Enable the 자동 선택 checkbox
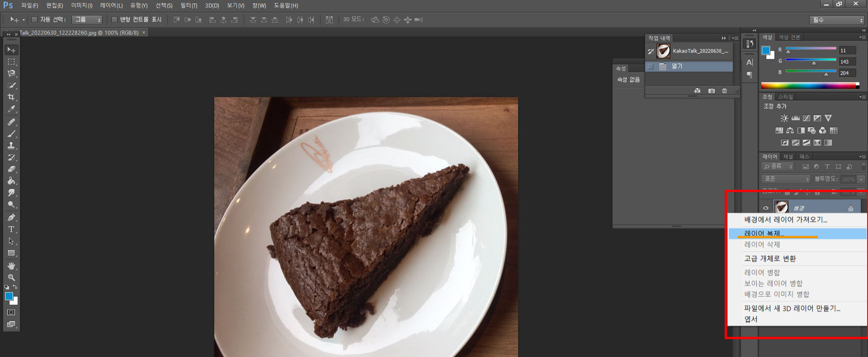 (x=34, y=19)
